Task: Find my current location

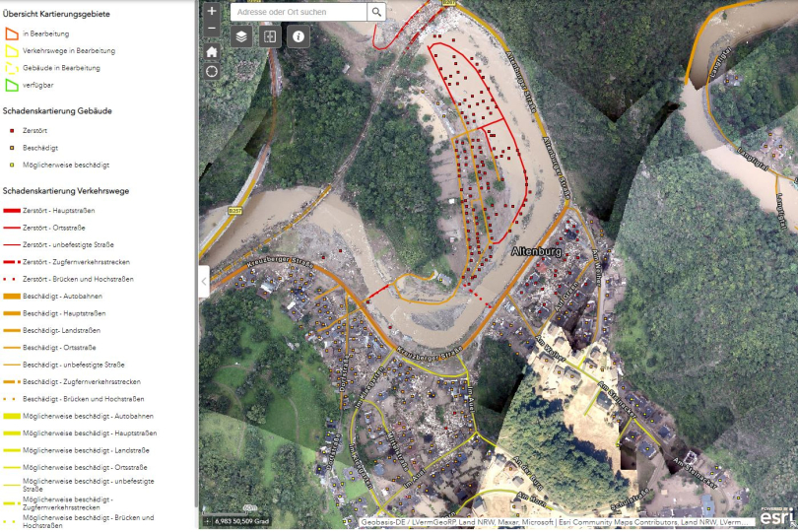Action: click(x=212, y=72)
